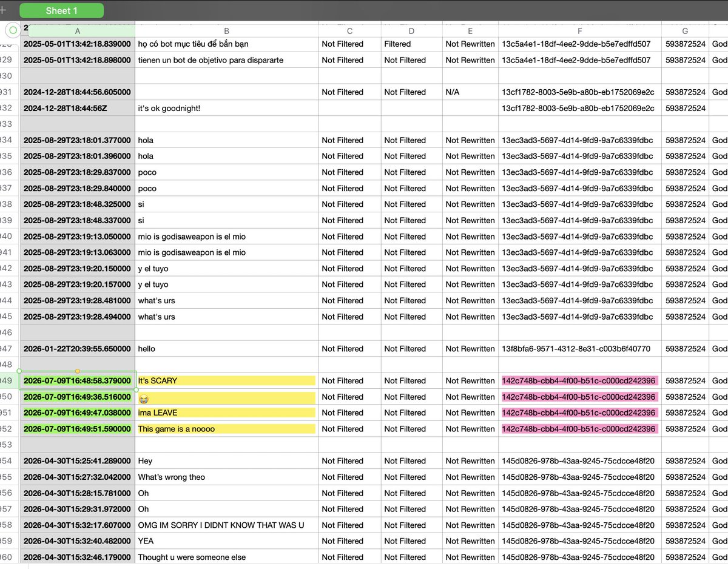Image resolution: width=728 pixels, height=569 pixels.
Task: Click timestamp 2026-01-22T20:39:55.650000
Action: pyautogui.click(x=78, y=349)
